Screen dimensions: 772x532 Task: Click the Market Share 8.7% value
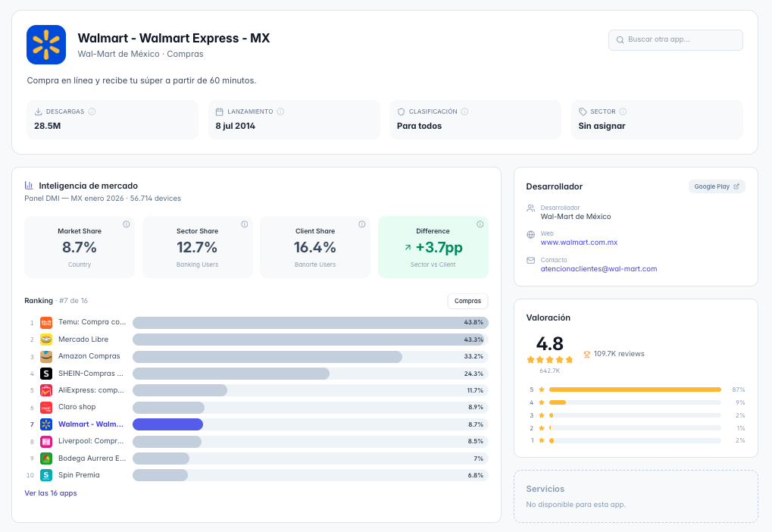click(80, 247)
